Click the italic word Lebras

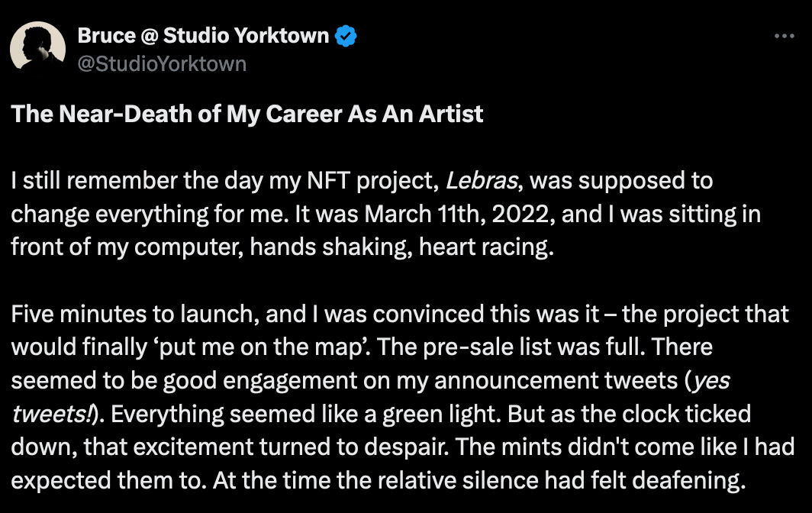pyautogui.click(x=482, y=181)
